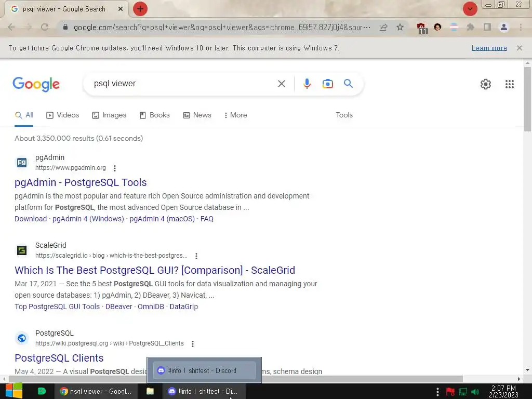Click the network tray icon
This screenshot has width=532, height=399.
click(463, 392)
